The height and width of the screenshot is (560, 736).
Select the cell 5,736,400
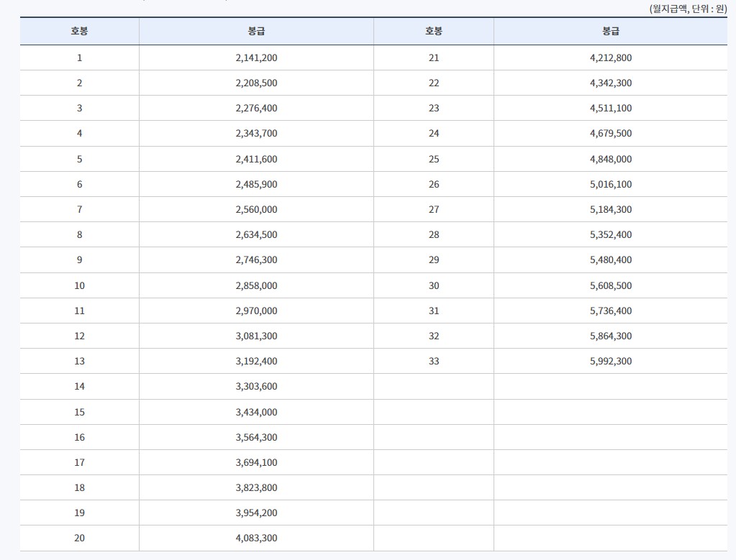coord(611,311)
